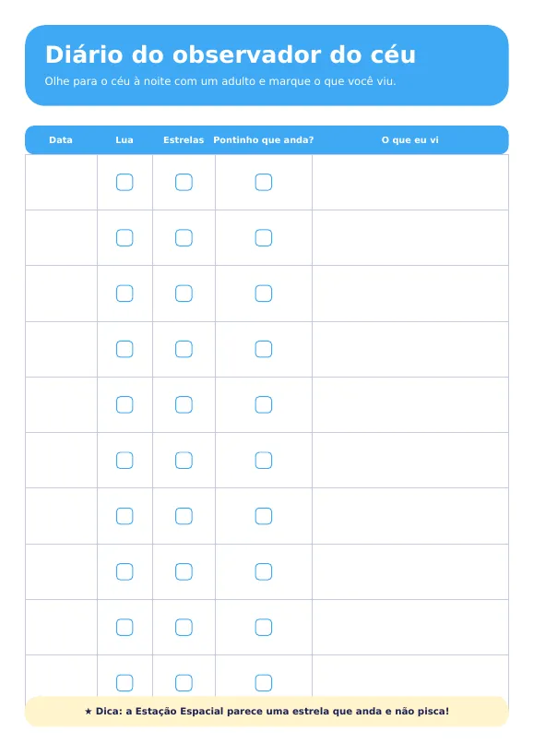The height and width of the screenshot is (756, 534).
Task: Click the Data column header
Action: tap(61, 139)
